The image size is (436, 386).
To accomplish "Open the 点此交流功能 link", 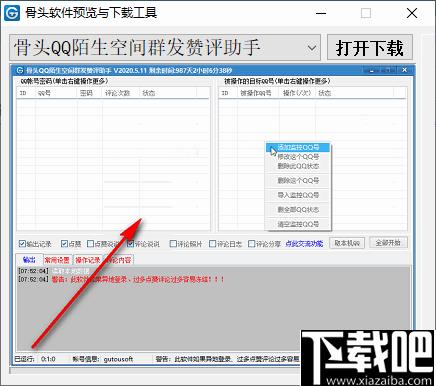I will tap(304, 244).
